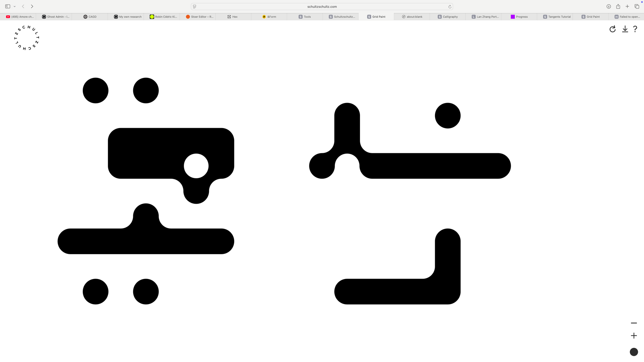
Task: Click the reset canvas circular arrow icon
Action: pos(612,29)
